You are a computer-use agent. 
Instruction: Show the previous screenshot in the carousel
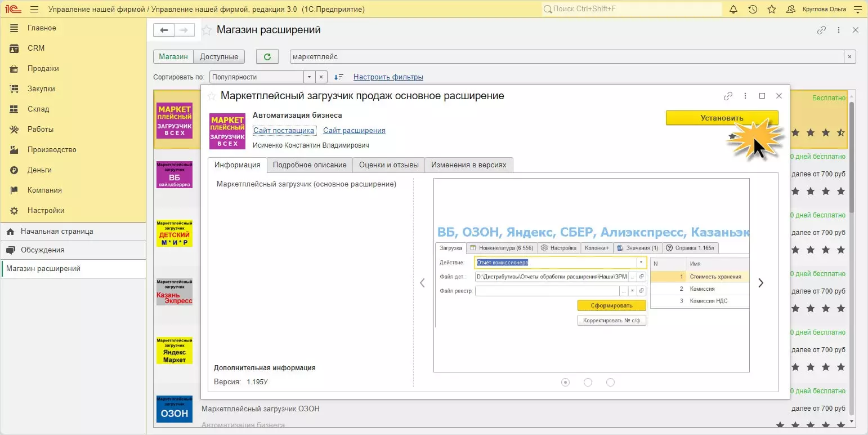422,283
